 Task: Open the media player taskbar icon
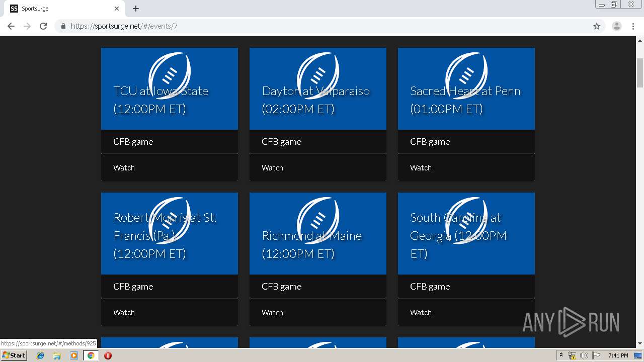pos(74,355)
